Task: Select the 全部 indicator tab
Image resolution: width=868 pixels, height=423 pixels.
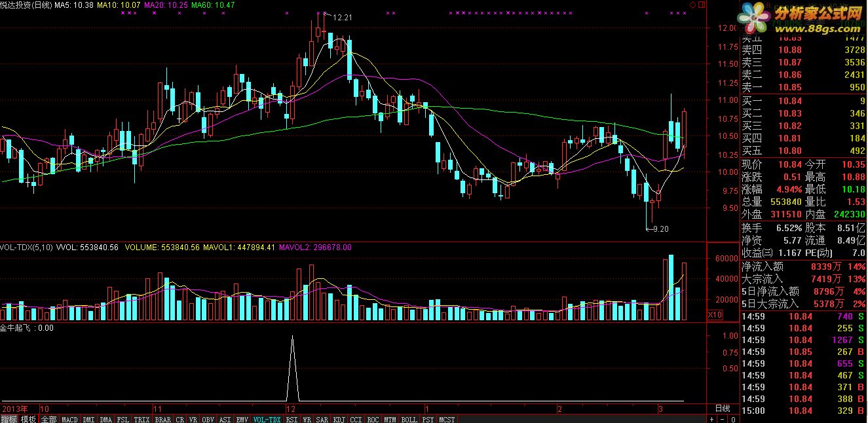Action: (49, 418)
